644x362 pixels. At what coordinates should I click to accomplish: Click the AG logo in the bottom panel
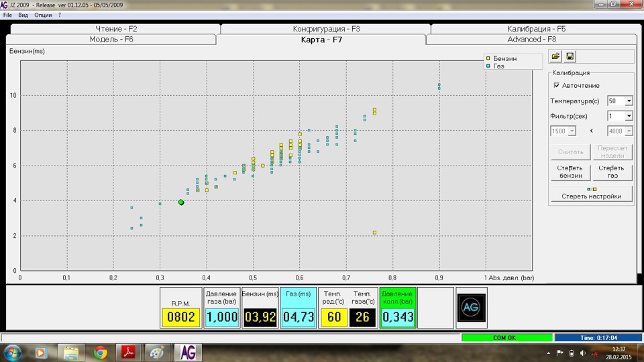click(x=472, y=307)
